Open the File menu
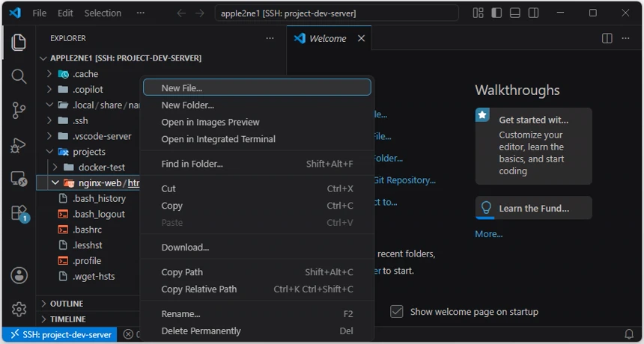644x344 pixels. [40, 13]
